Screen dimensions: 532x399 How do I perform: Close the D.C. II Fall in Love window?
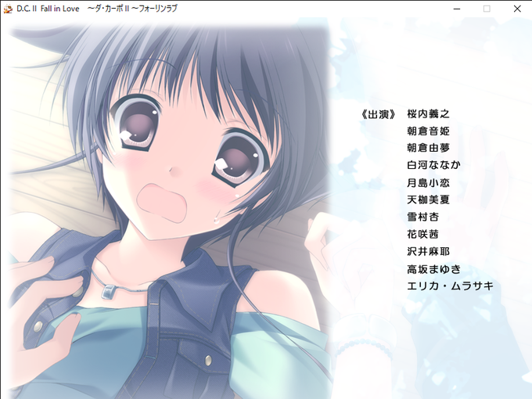[x=516, y=9]
